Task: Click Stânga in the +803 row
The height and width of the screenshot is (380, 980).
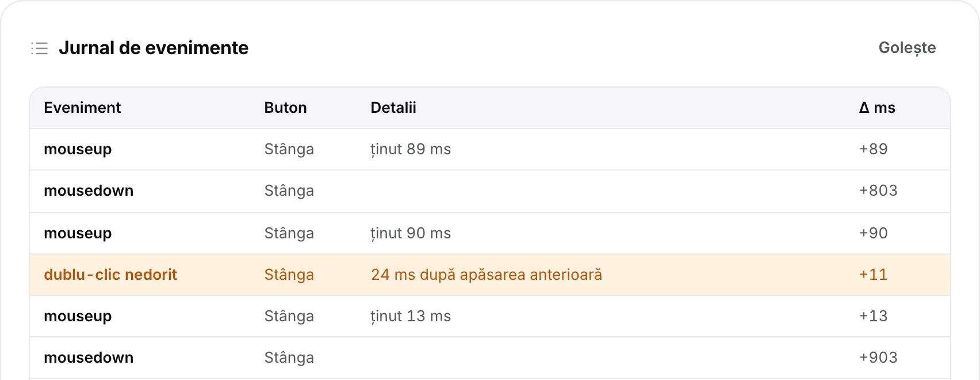Action: pyautogui.click(x=289, y=191)
